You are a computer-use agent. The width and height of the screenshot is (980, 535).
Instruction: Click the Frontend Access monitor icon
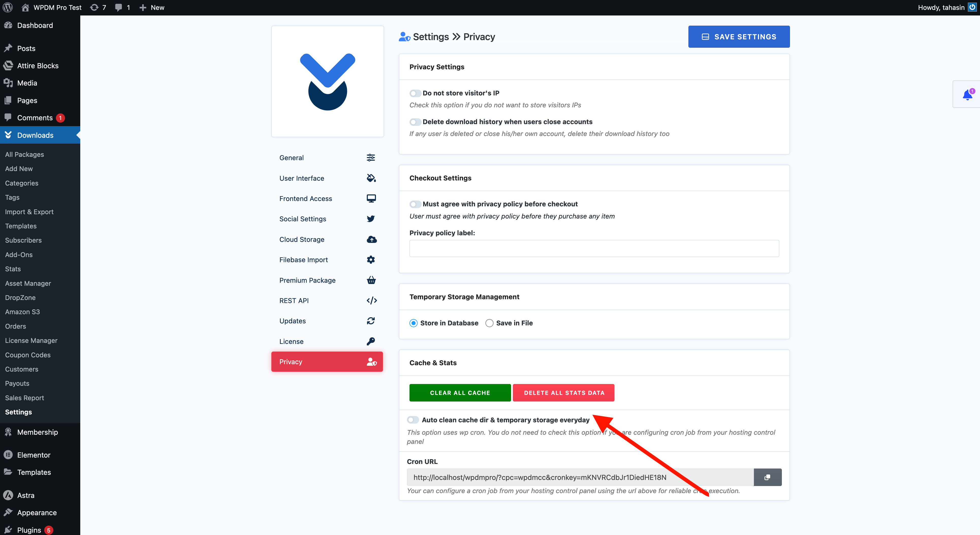pyautogui.click(x=371, y=198)
